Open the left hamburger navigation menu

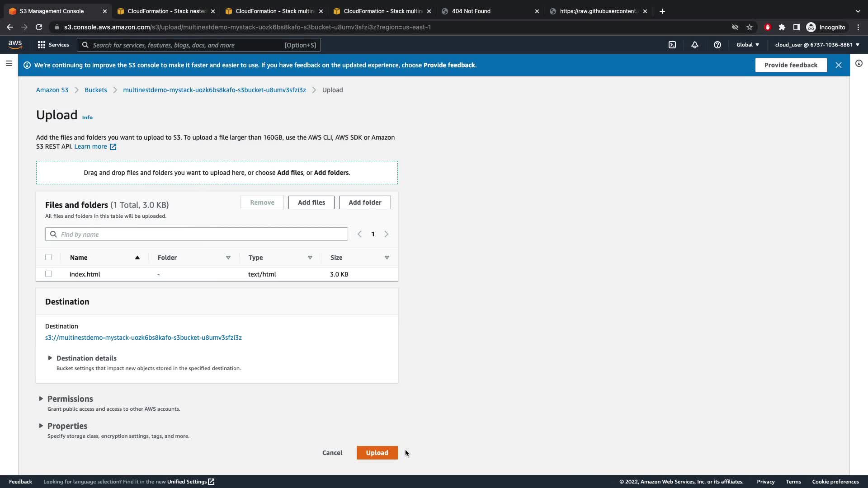coord(9,64)
